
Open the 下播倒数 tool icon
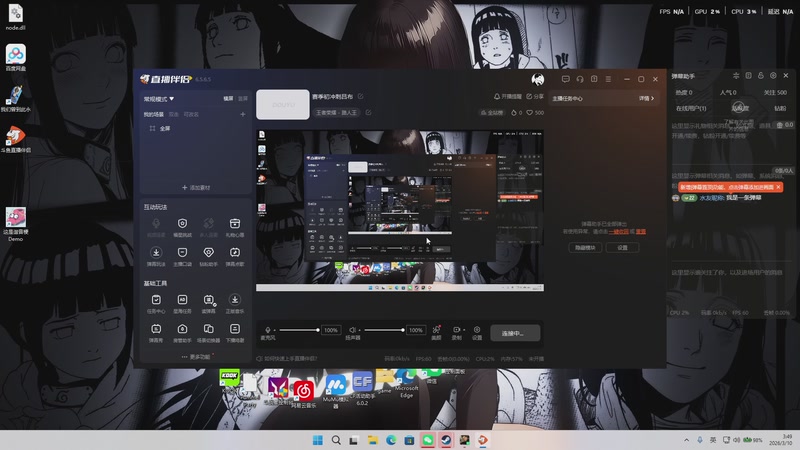coord(235,333)
